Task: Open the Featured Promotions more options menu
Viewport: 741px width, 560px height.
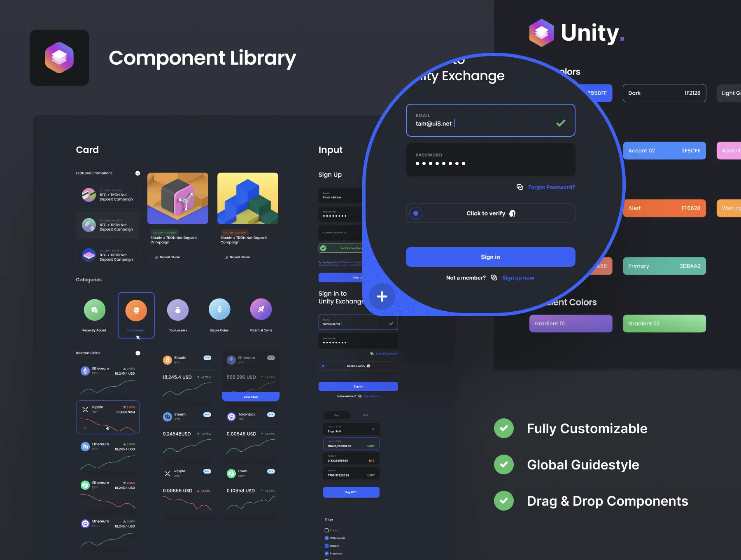Action: tap(138, 173)
